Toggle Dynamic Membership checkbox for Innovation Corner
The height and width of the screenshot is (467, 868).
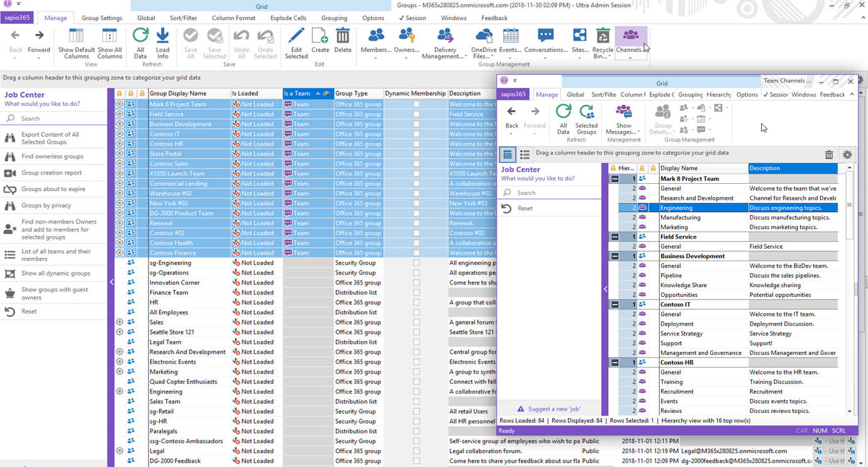pos(416,283)
